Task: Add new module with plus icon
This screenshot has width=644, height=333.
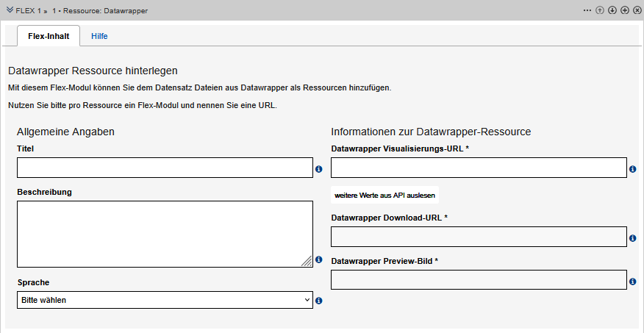Action: [625, 10]
